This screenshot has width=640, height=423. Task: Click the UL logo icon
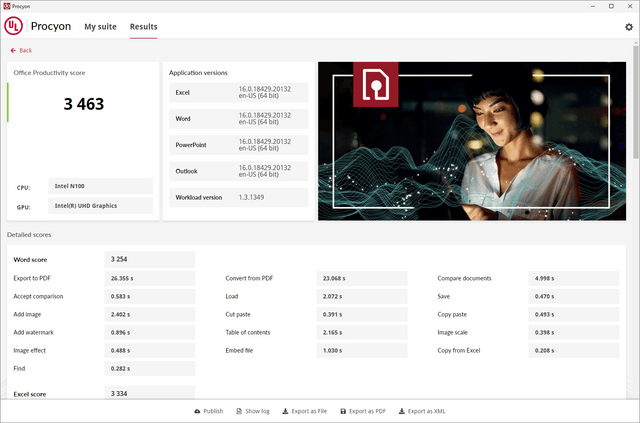pyautogui.click(x=13, y=26)
